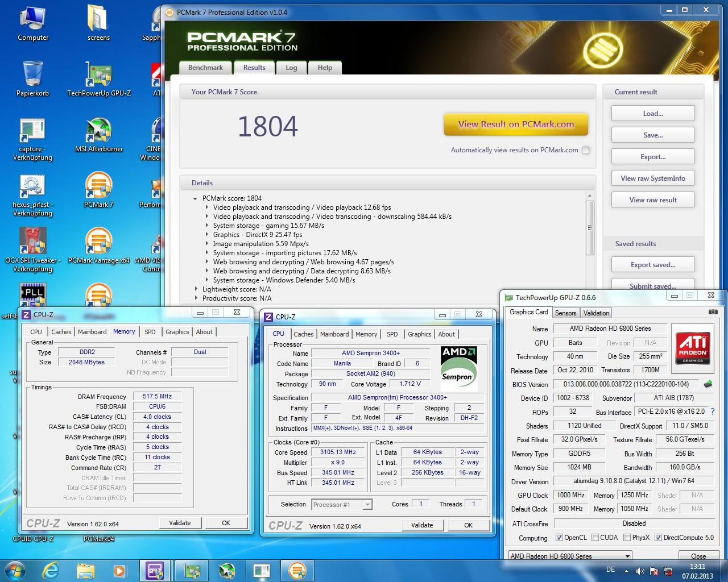The width and height of the screenshot is (728, 582).
Task: Launch PCMark Vantage x64 desktop icon
Action: (99, 246)
